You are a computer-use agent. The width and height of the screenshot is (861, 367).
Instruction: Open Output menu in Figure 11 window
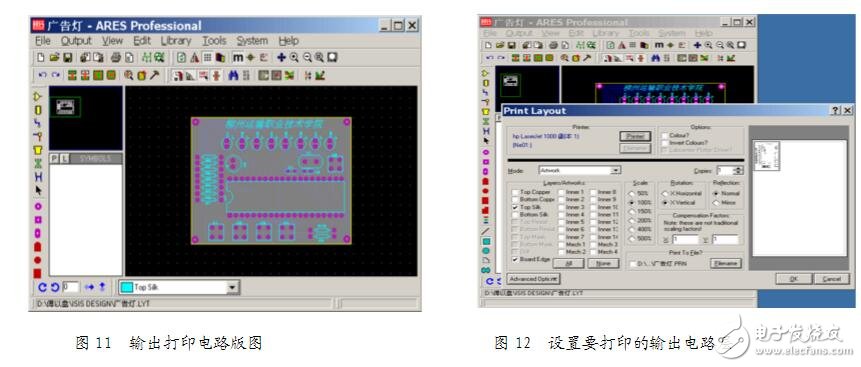[x=76, y=41]
